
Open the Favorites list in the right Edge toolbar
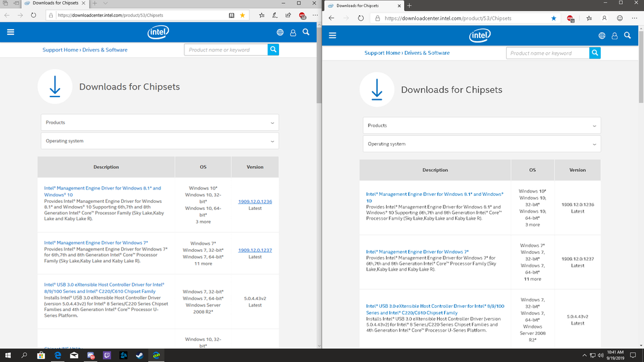589,18
